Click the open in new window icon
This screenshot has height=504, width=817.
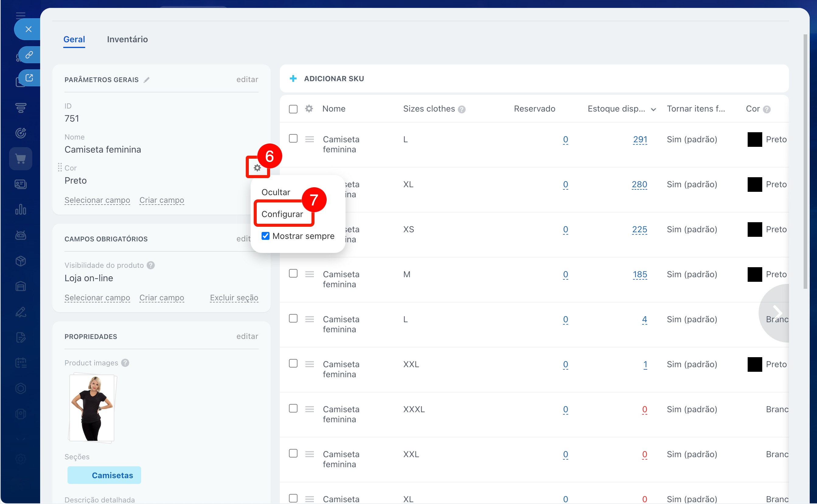tap(29, 78)
